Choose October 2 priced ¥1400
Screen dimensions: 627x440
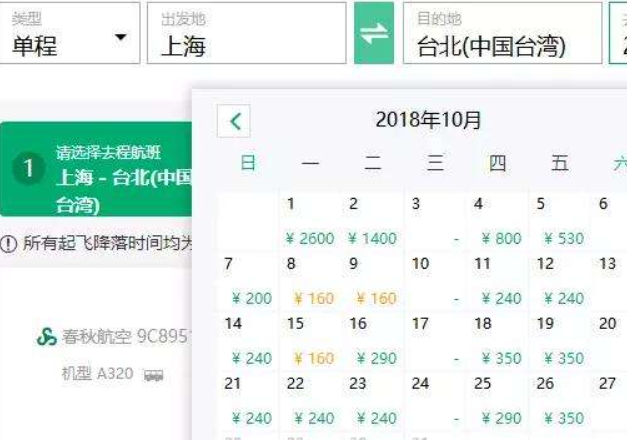(x=373, y=222)
